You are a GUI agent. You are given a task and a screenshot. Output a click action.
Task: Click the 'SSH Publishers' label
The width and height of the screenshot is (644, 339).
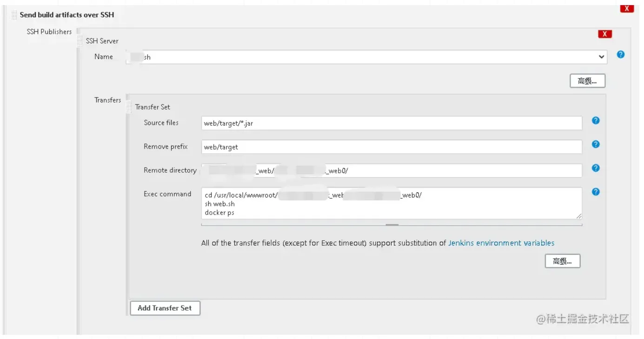[x=49, y=32]
